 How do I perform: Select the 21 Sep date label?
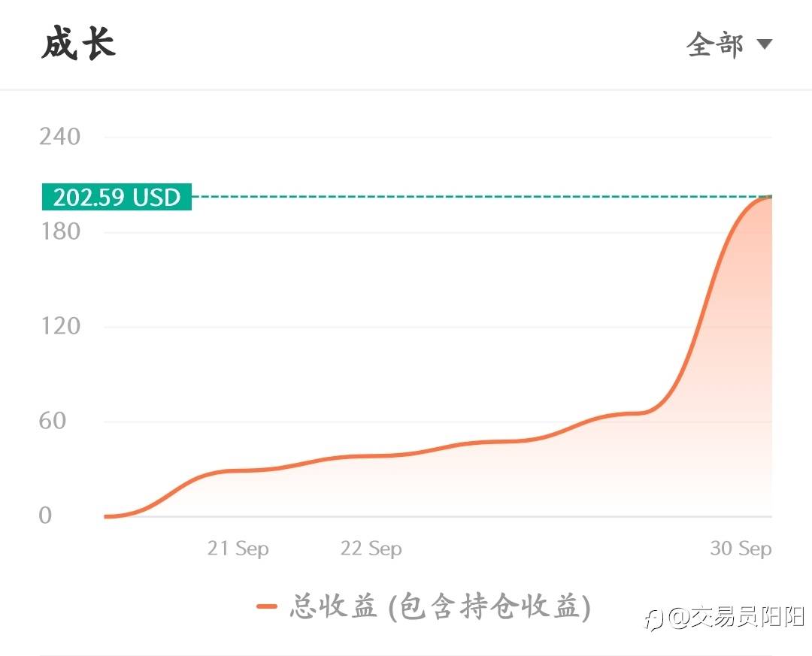(x=238, y=549)
